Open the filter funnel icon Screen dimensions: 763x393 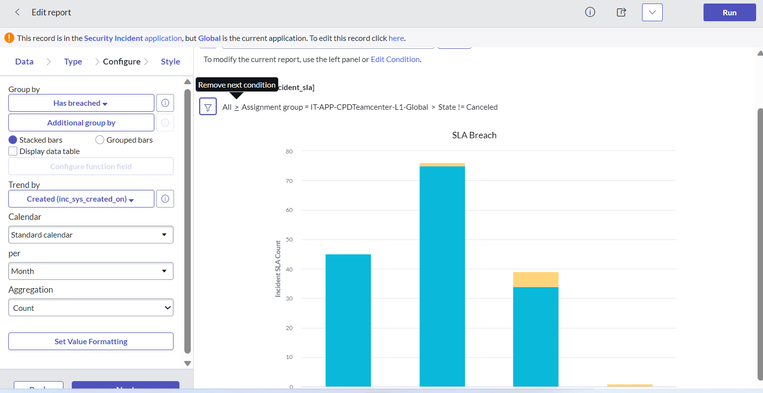click(208, 107)
